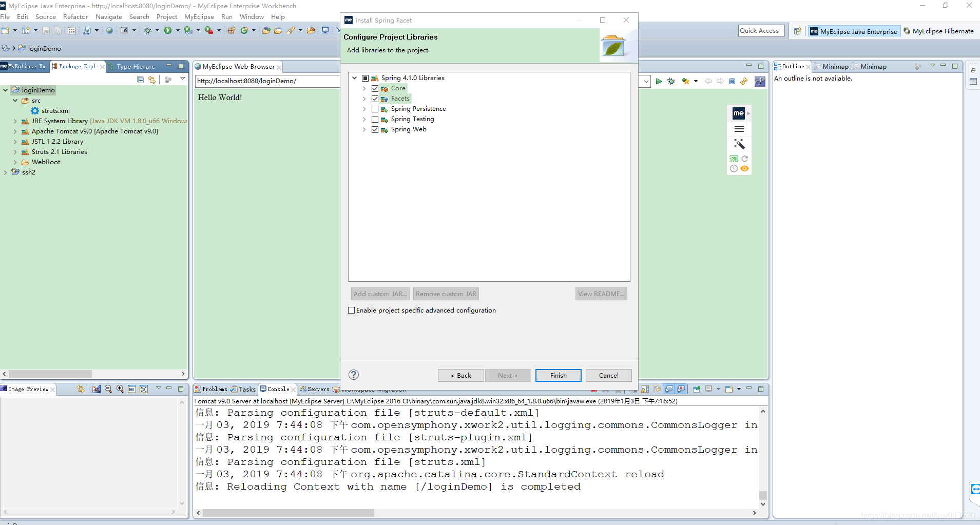This screenshot has height=525, width=980.
Task: Expand the Spring Persistence node
Action: 364,109
